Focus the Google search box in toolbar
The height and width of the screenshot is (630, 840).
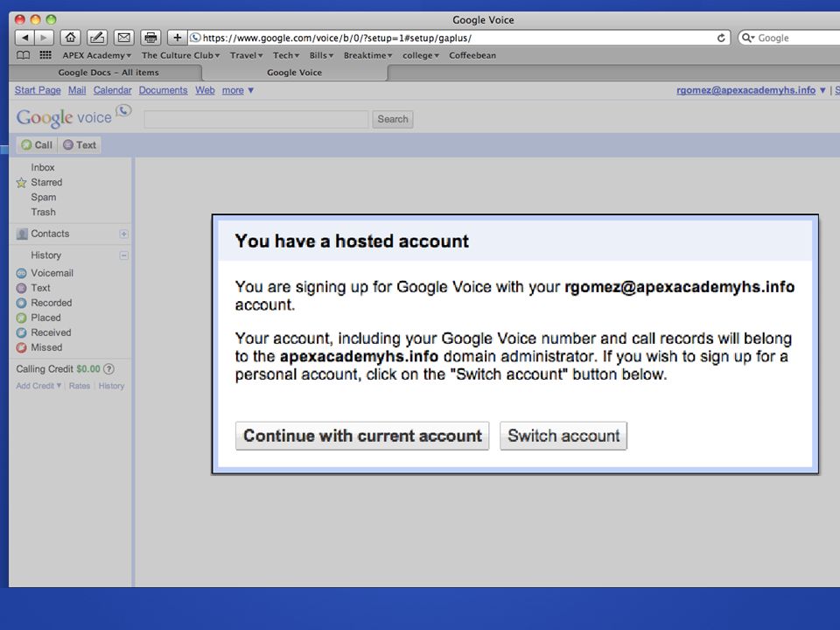click(x=788, y=38)
